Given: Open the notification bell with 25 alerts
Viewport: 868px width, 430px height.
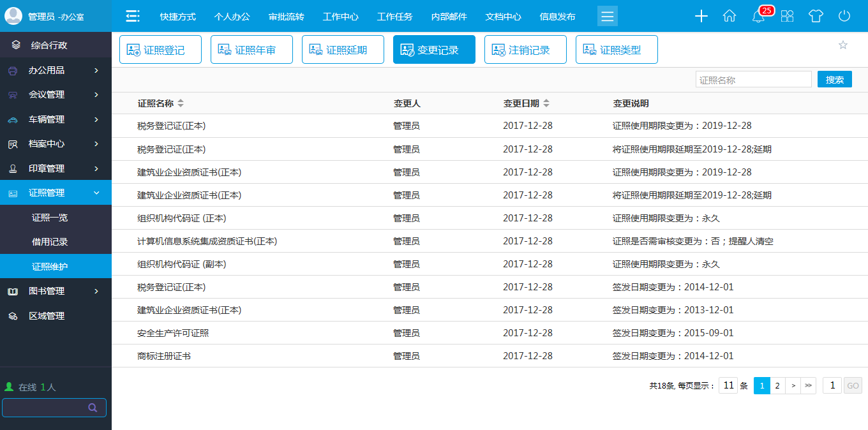Looking at the screenshot, I should pos(758,16).
